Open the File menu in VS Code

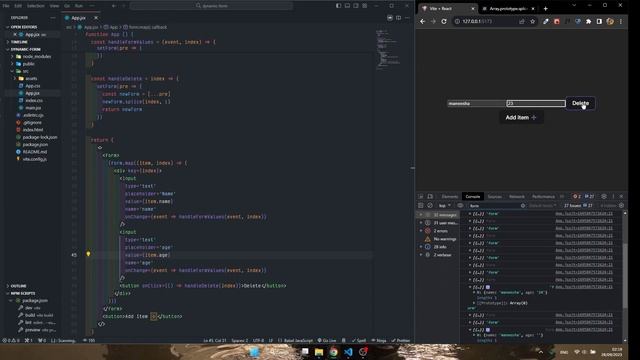(6, 6)
